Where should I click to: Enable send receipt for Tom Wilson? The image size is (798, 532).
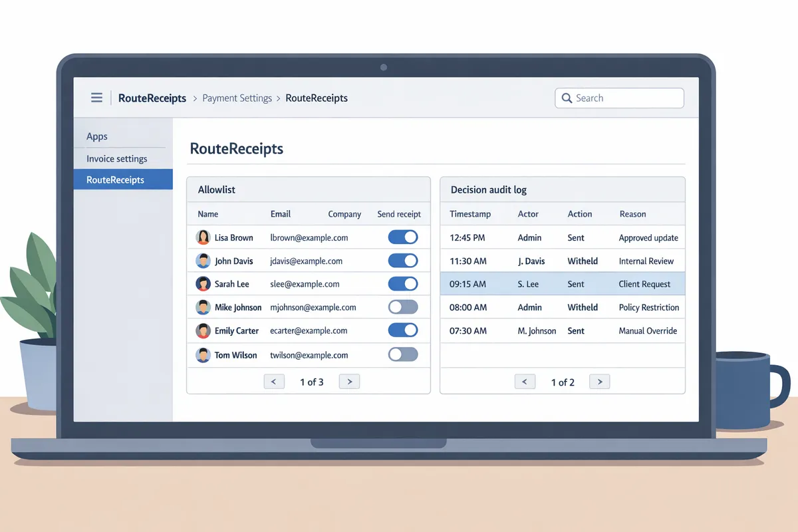403,354
